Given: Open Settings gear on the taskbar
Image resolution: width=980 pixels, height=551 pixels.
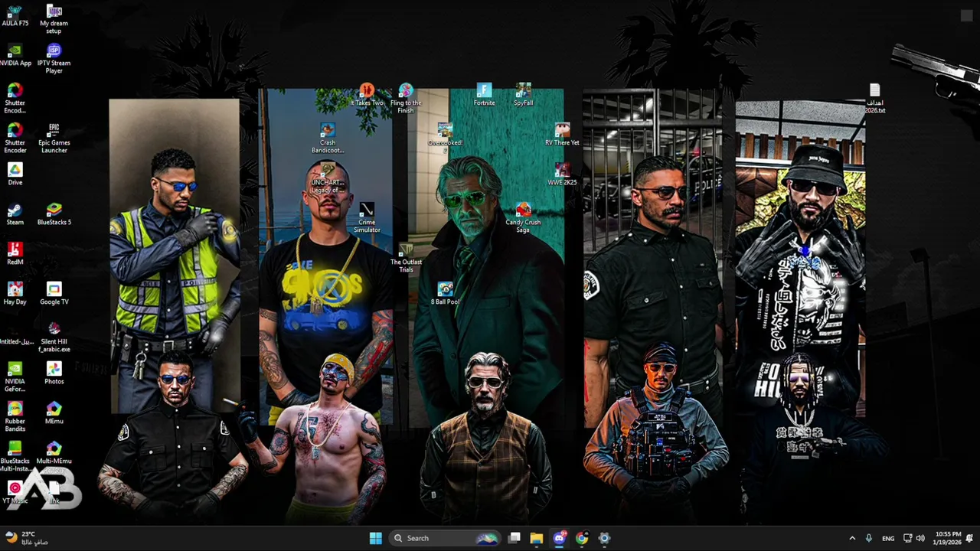Looking at the screenshot, I should point(604,538).
